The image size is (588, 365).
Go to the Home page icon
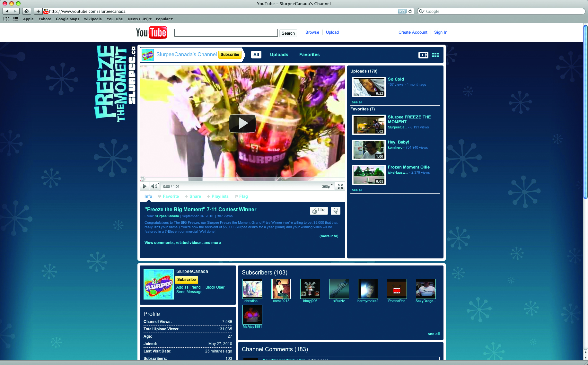click(x=27, y=11)
